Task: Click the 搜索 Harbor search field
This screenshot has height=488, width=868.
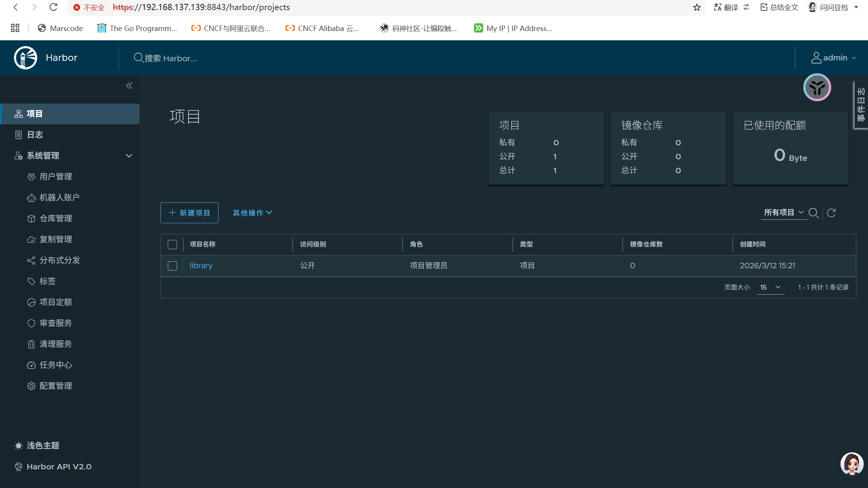Action: (x=170, y=58)
